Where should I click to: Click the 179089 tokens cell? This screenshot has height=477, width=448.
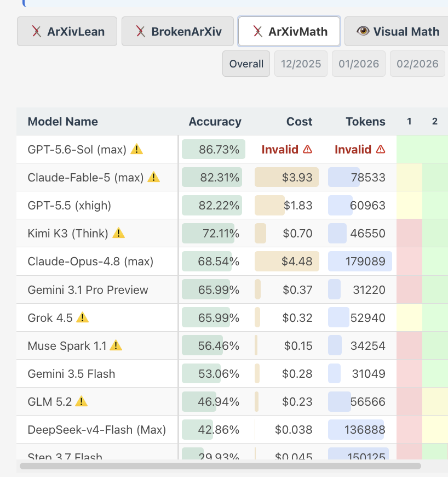pyautogui.click(x=360, y=262)
